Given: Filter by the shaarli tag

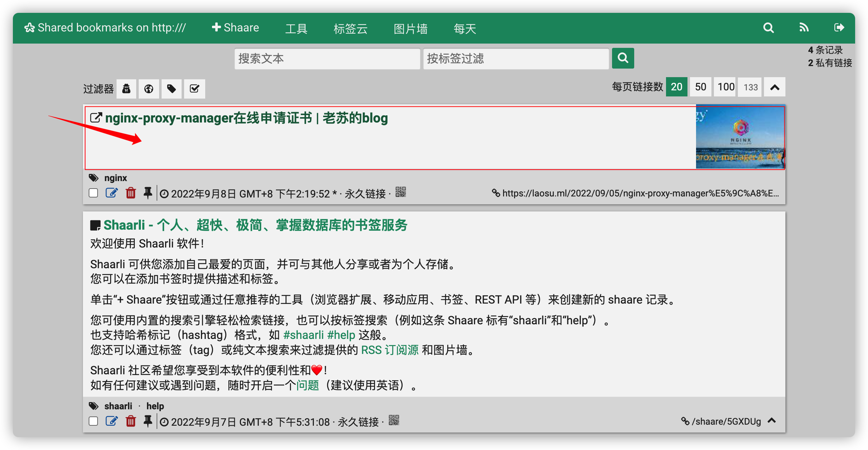Looking at the screenshot, I should pyautogui.click(x=118, y=406).
